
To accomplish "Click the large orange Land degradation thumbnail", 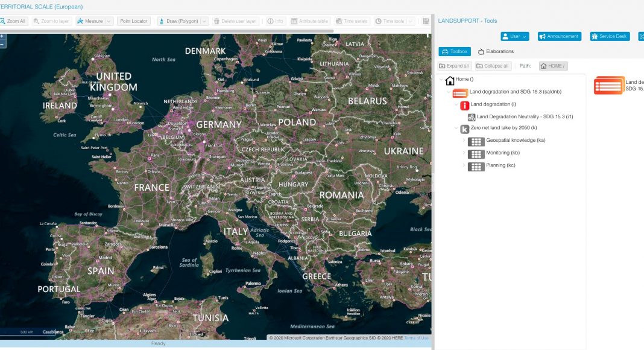I will pyautogui.click(x=609, y=86).
